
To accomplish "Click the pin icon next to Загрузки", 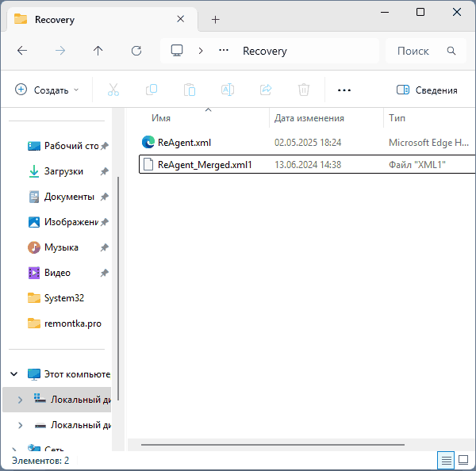I will [105, 171].
